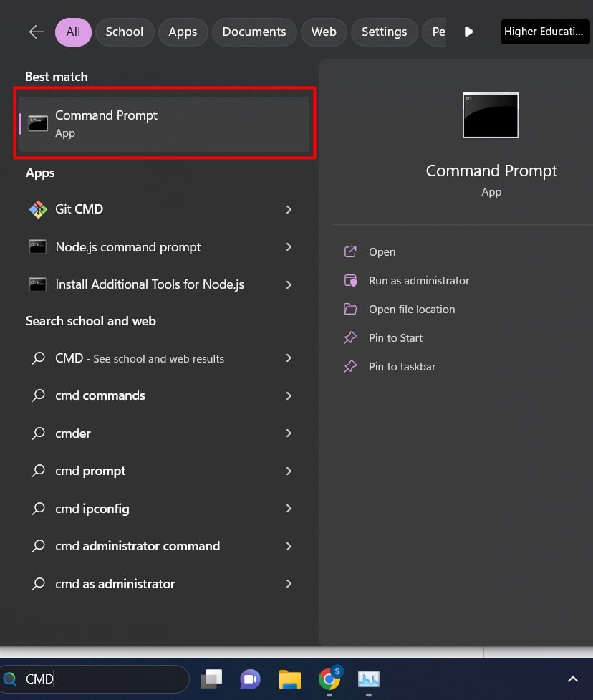
Task: Click the taskbar search box containing CMD
Action: (x=100, y=679)
